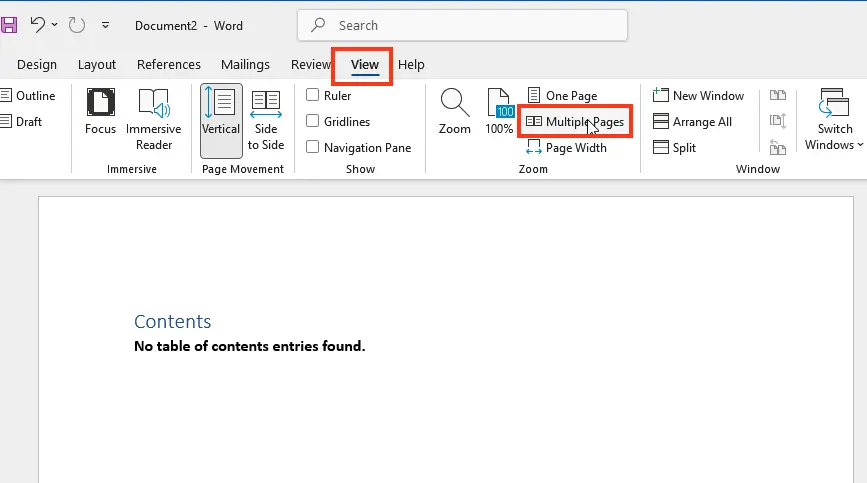Screen dimensions: 867x483
Task: Open a New Window
Action: 698,96
